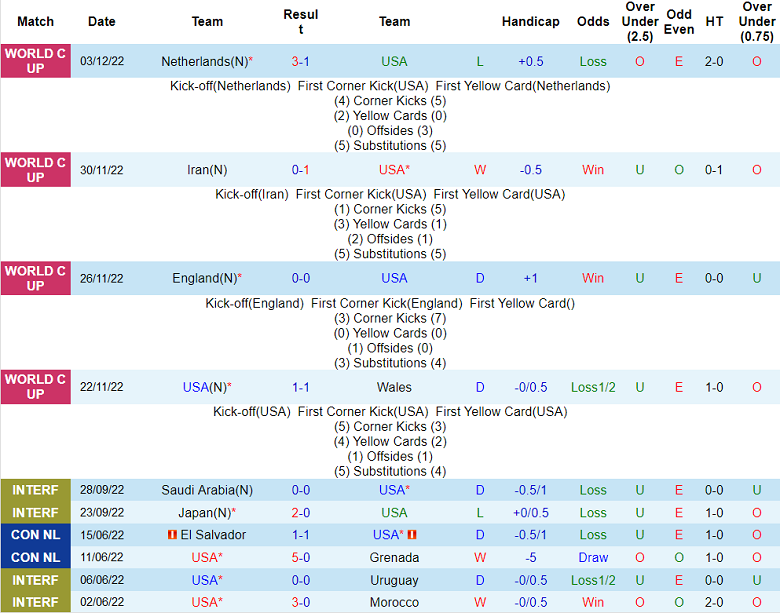Select the Iran(N) team name
The image size is (780, 613).
coord(207,170)
